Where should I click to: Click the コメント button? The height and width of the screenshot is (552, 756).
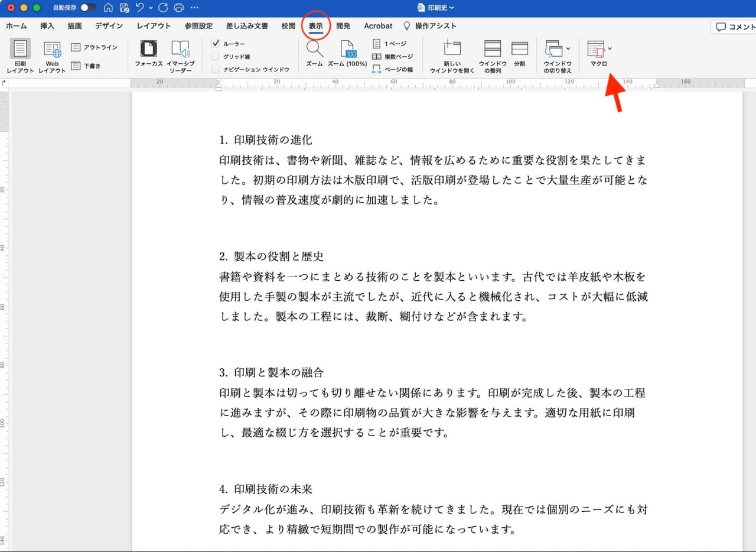point(734,27)
